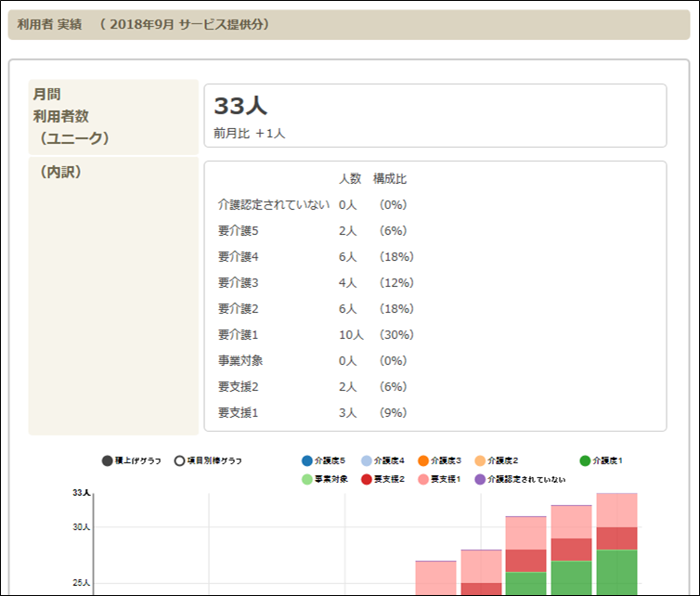Viewport: 700px width, 596px height.
Task: Click the 前月比 +1人 text
Action: tap(250, 134)
